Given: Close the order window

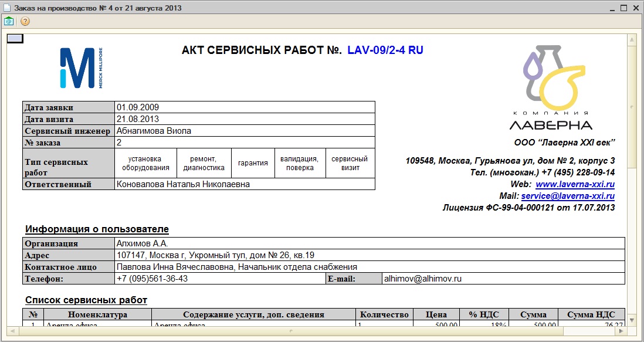Looking at the screenshot, I should pyautogui.click(x=635, y=8).
